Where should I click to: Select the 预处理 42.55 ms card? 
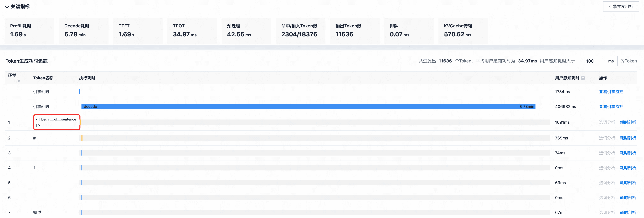tap(246, 31)
